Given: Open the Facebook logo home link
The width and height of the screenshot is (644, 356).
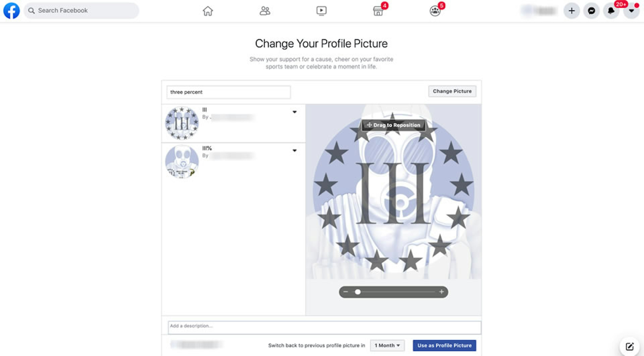Looking at the screenshot, I should tap(11, 11).
